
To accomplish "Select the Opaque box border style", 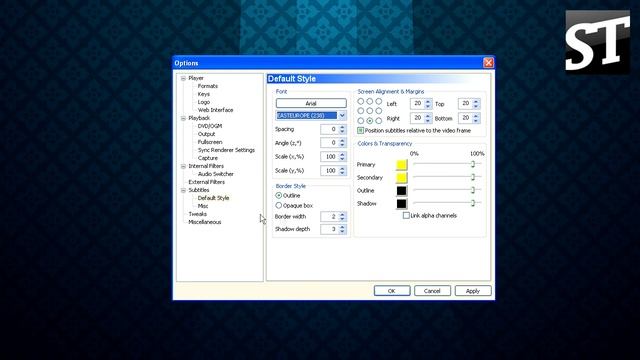I will [x=279, y=205].
